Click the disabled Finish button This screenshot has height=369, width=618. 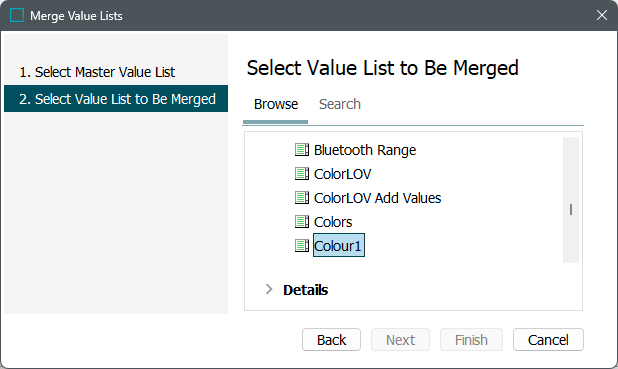click(x=471, y=339)
